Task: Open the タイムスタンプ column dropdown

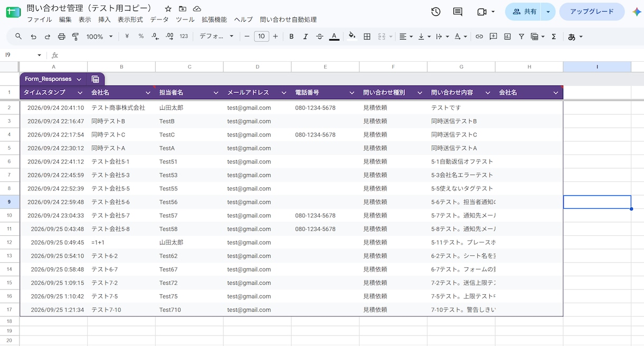Action: click(80, 92)
